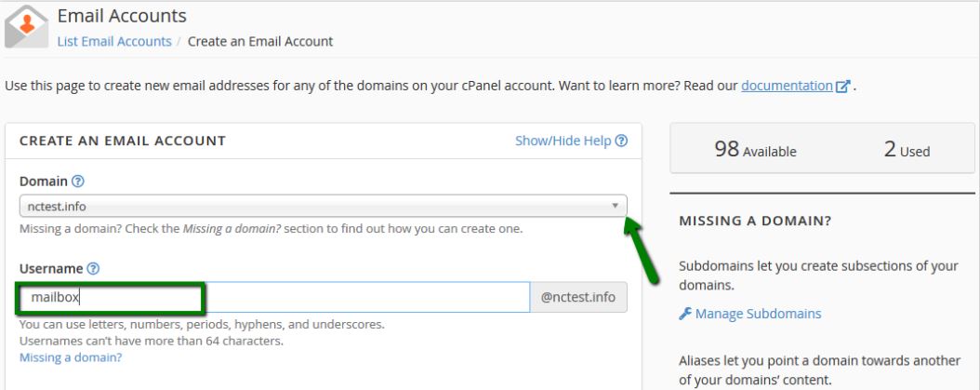Click the Email Accounts envelope icon
The height and width of the screenshot is (390, 980).
tap(26, 27)
